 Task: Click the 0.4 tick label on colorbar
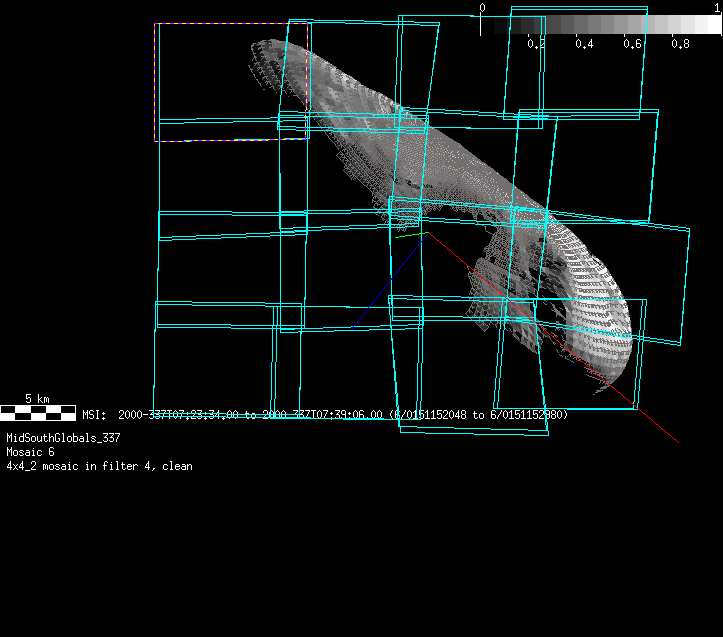584,44
